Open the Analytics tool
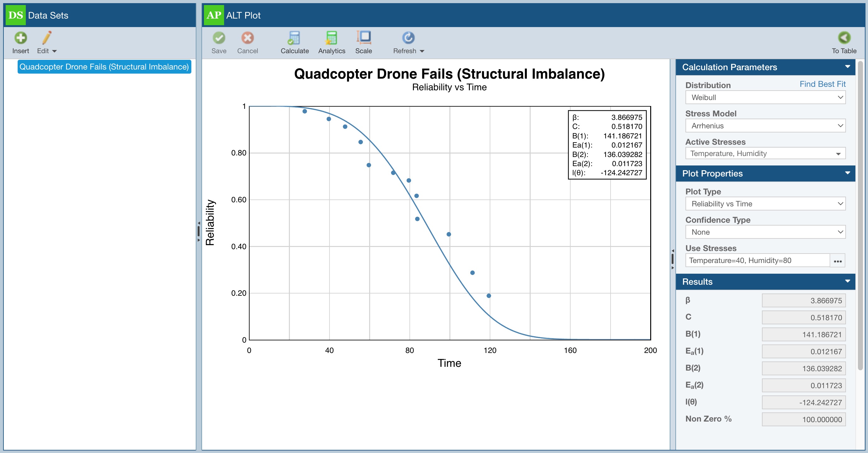The height and width of the screenshot is (453, 868). (331, 38)
